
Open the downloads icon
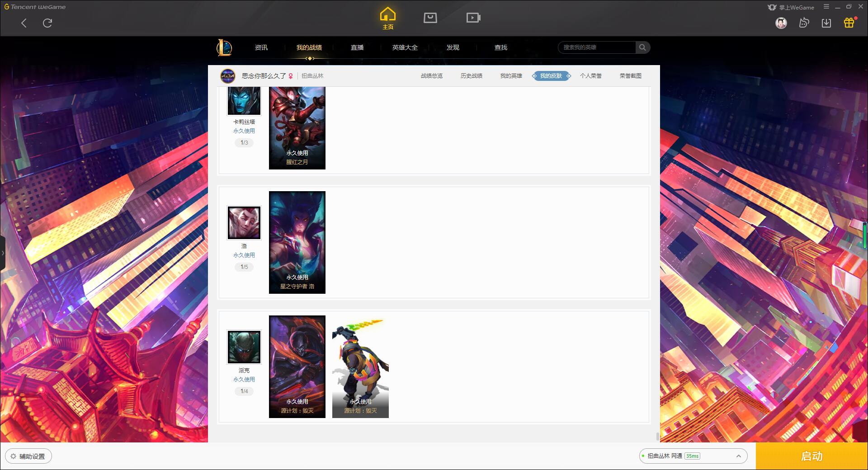(x=826, y=23)
